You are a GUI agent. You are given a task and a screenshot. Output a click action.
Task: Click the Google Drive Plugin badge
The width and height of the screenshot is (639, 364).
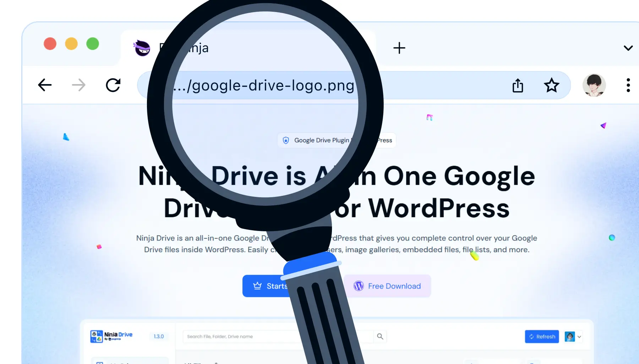pos(337,140)
